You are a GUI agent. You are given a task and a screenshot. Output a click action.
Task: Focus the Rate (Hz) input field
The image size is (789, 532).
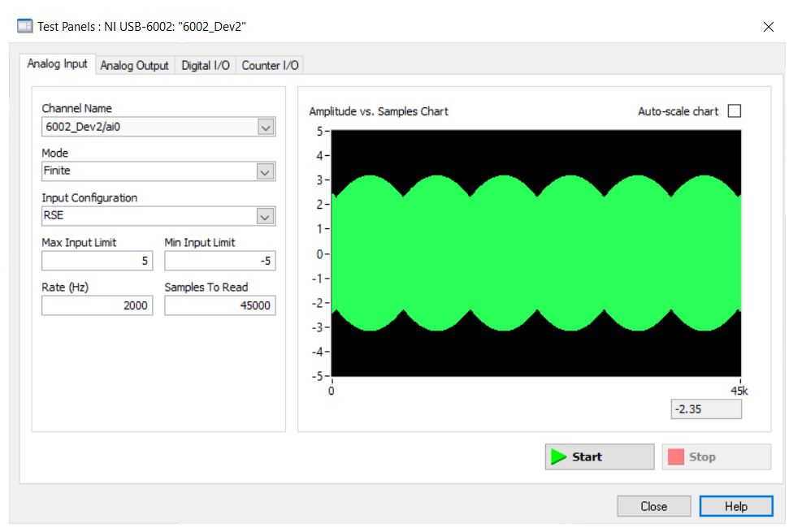[x=97, y=305]
